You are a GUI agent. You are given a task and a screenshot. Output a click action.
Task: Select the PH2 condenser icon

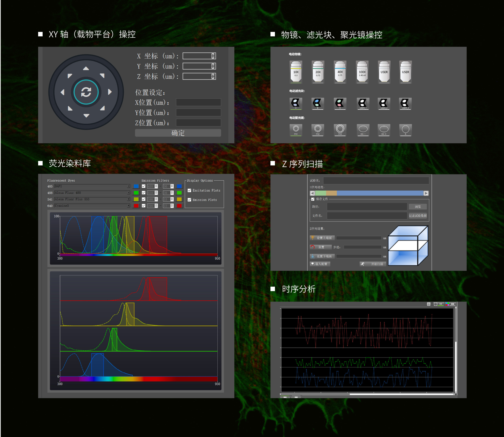[318, 129]
